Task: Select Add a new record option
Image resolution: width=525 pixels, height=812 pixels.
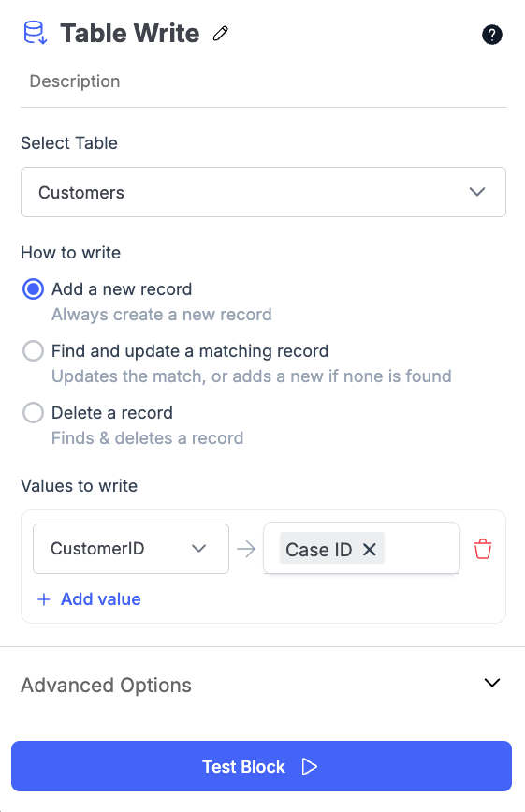Action: 33,289
